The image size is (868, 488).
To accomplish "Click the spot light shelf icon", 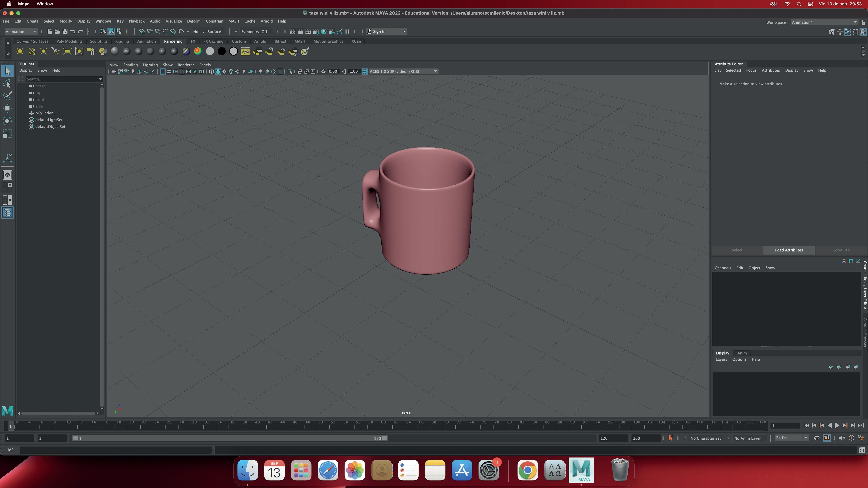I will tap(55, 52).
